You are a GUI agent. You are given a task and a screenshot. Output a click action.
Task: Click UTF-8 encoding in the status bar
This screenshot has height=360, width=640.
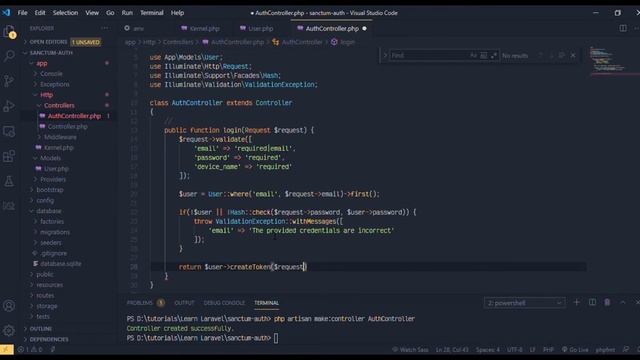[514, 349]
